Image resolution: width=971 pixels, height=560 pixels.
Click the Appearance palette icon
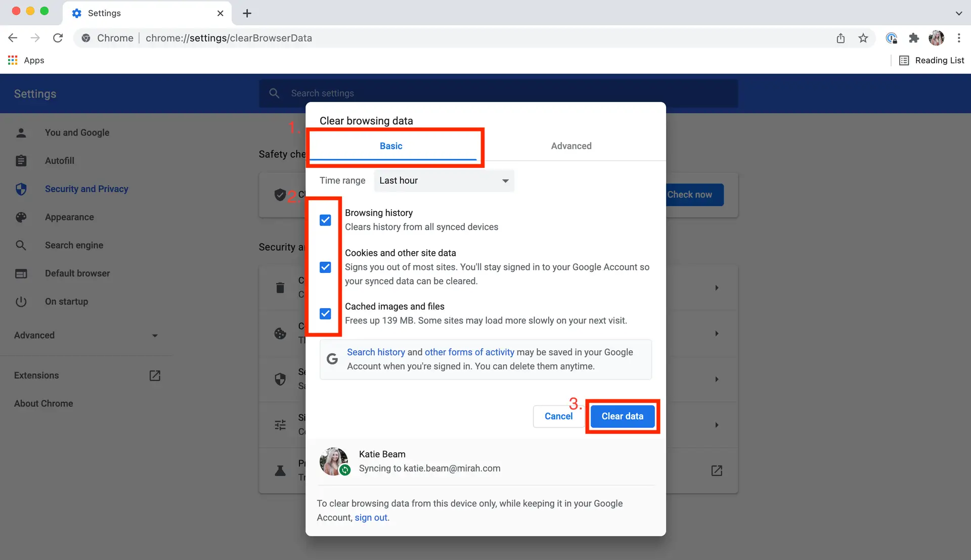pos(21,217)
